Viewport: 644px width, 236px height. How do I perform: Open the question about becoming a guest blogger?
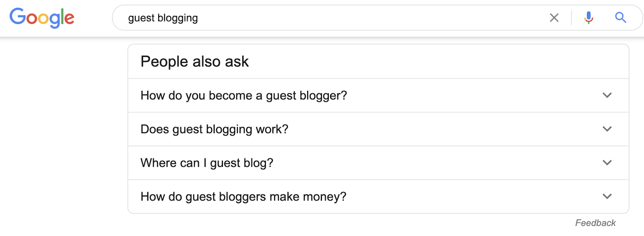click(244, 96)
